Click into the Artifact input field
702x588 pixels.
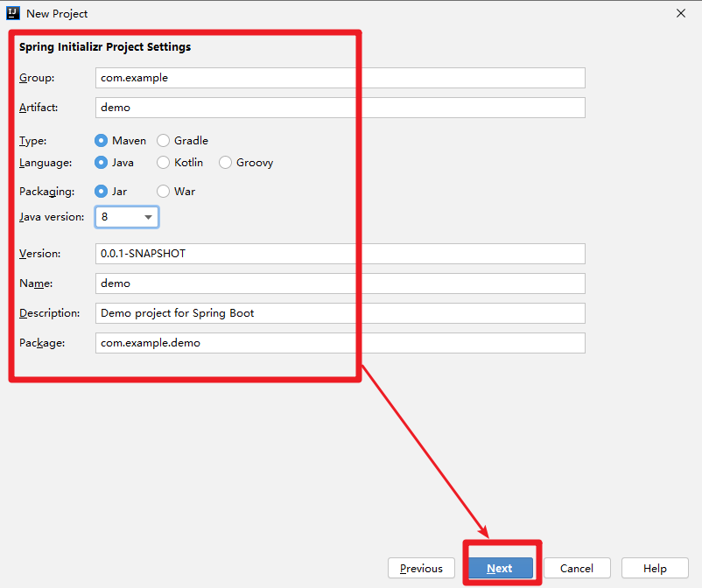click(x=340, y=108)
